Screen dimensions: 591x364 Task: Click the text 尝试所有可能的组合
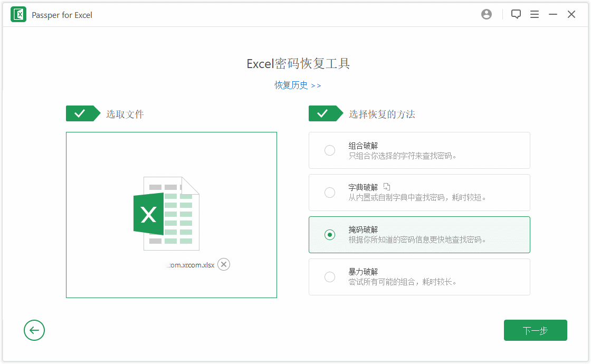(382, 282)
